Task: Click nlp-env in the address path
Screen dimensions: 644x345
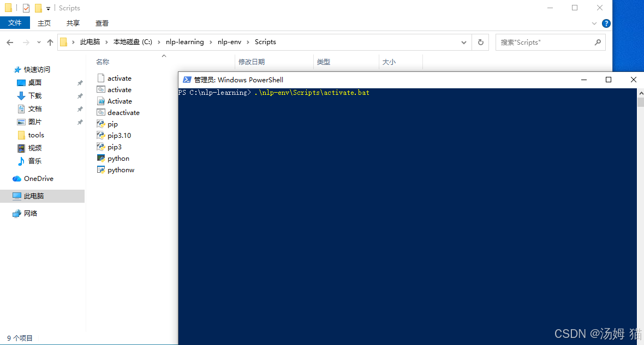Action: point(230,42)
